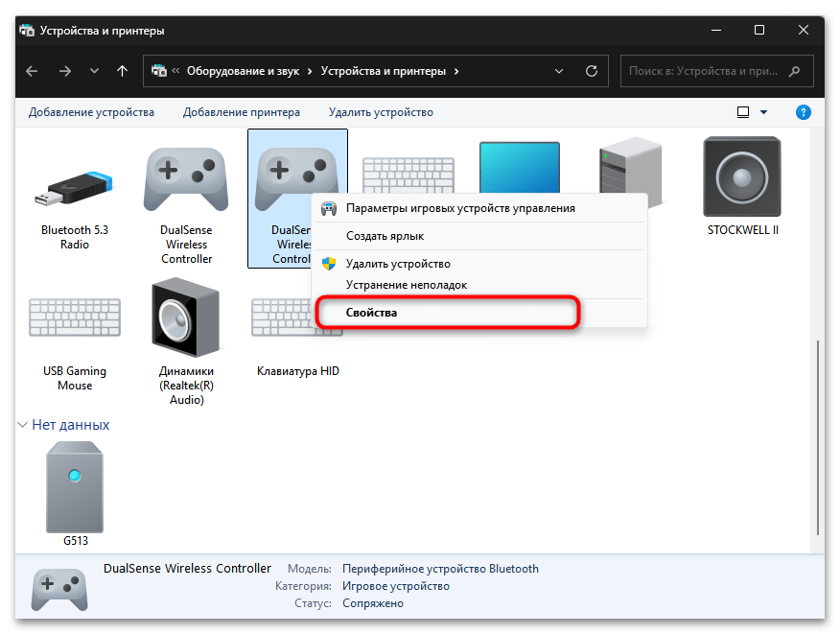840x634 pixels.
Task: Choose Параметры игровых устройств управления
Action: tap(479, 208)
